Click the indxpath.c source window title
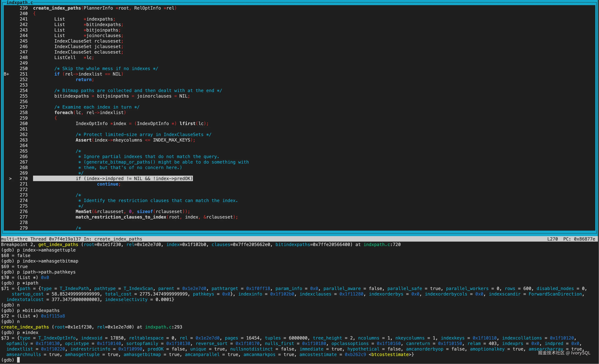The height and width of the screenshot is (364, 599). pyautogui.click(x=19, y=2)
